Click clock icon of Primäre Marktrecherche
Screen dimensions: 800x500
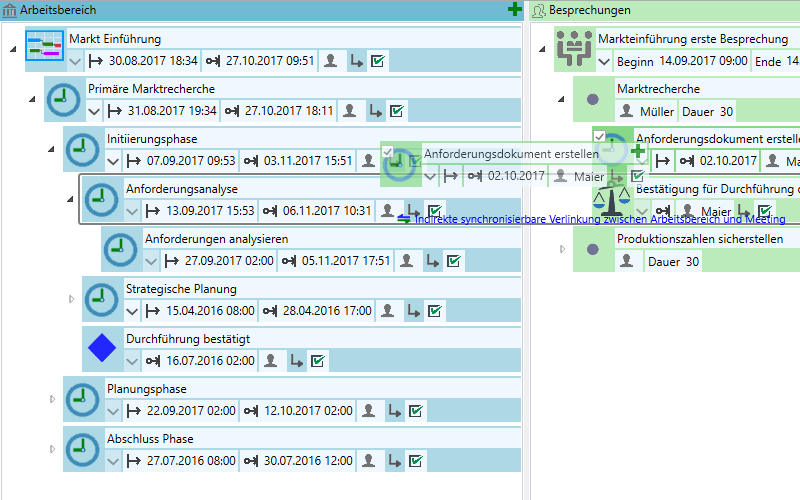(63, 99)
